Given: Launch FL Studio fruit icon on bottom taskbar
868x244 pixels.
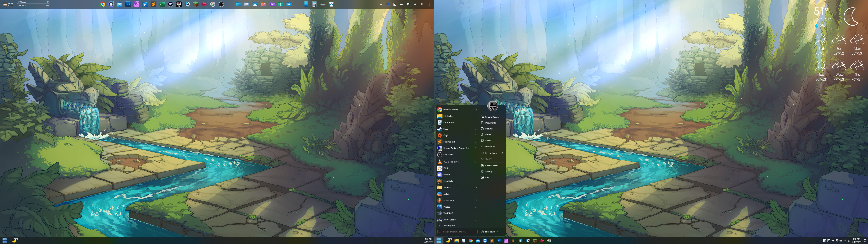Looking at the screenshot, I should 513,241.
